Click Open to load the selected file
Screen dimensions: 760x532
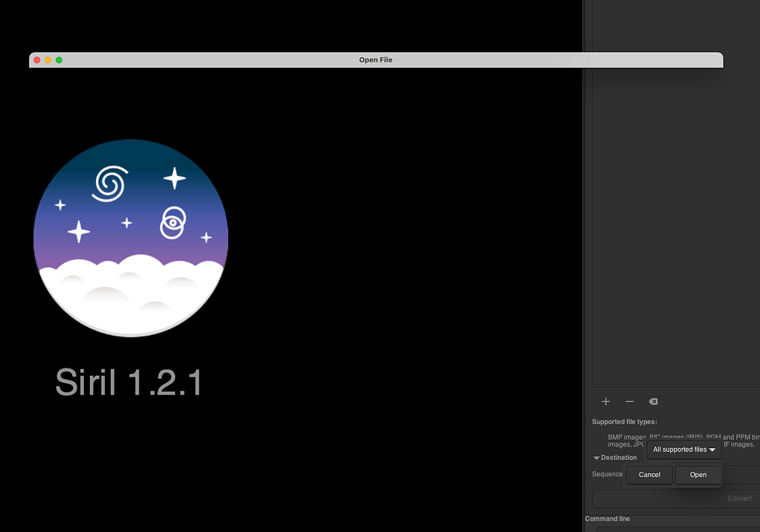pyautogui.click(x=698, y=474)
